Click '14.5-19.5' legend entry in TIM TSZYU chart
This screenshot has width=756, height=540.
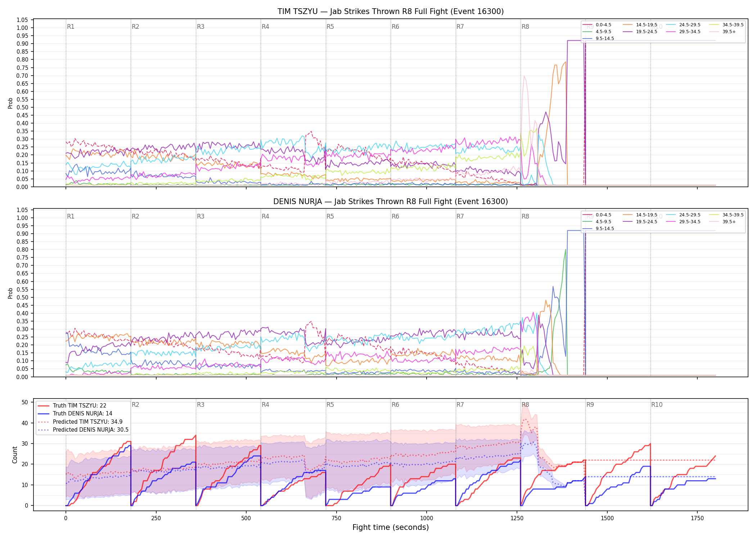[x=640, y=25]
